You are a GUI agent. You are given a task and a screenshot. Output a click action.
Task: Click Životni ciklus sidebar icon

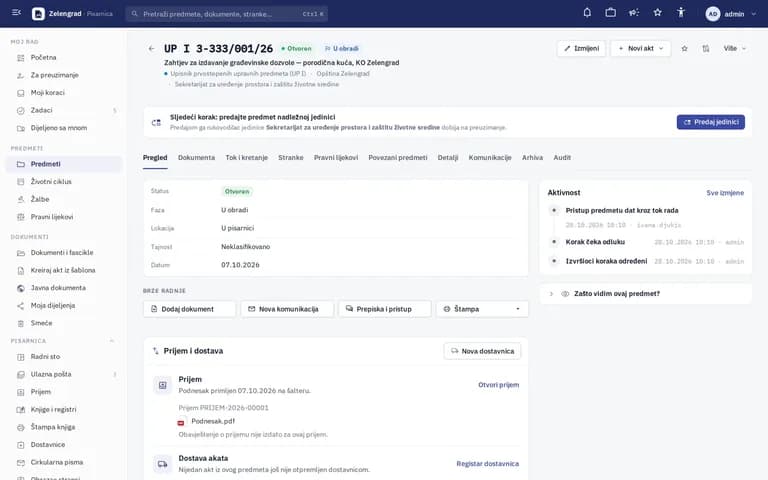[21, 182]
